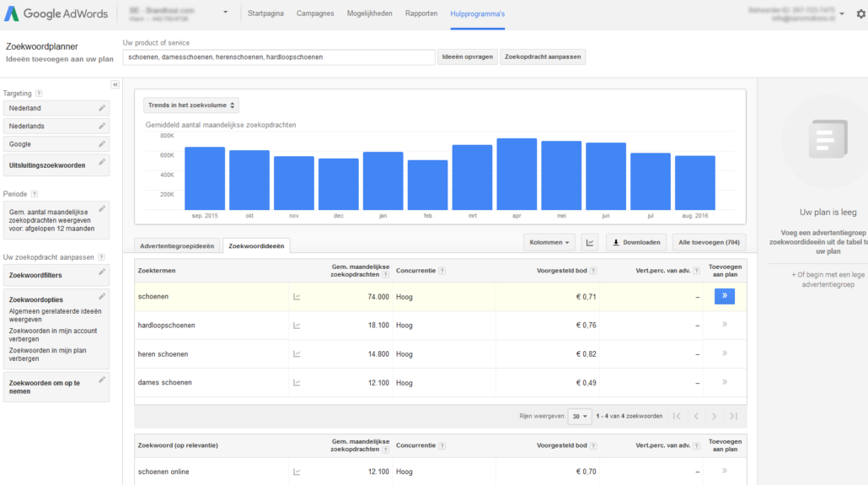Click 'Ideeën opvragen' button
This screenshot has width=868, height=485.
point(467,57)
